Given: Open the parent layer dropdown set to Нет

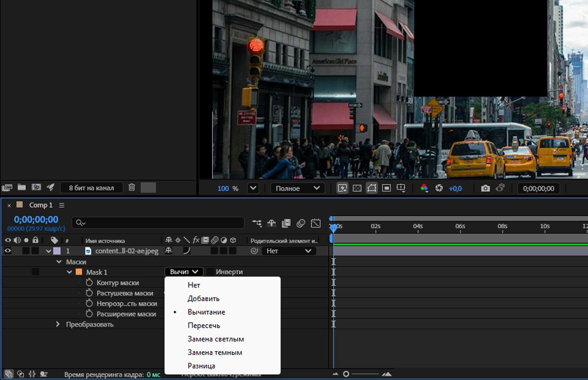Looking at the screenshot, I should point(288,251).
